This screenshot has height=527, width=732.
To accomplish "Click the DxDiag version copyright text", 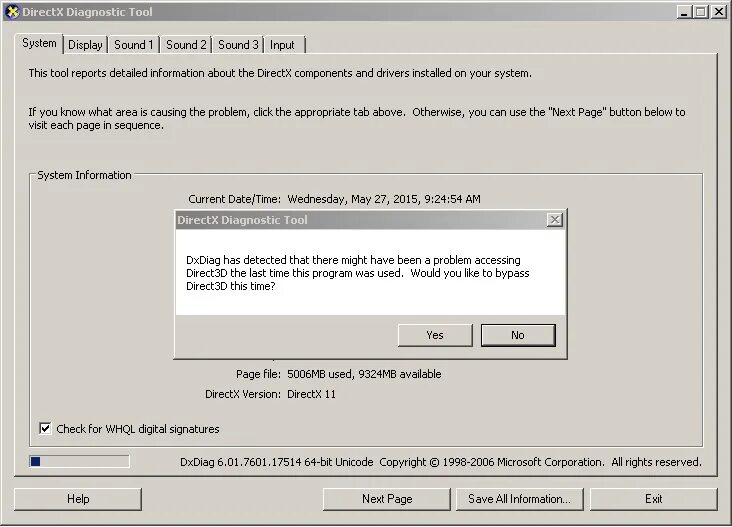I will (441, 462).
